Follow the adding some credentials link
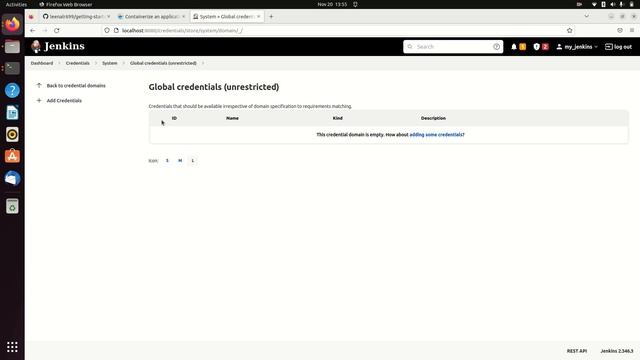The image size is (640, 360). (437, 135)
